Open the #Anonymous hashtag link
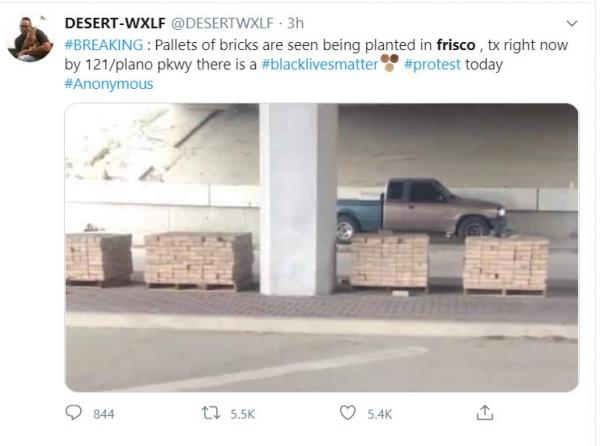This screenshot has height=446, width=600. pyautogui.click(x=109, y=84)
